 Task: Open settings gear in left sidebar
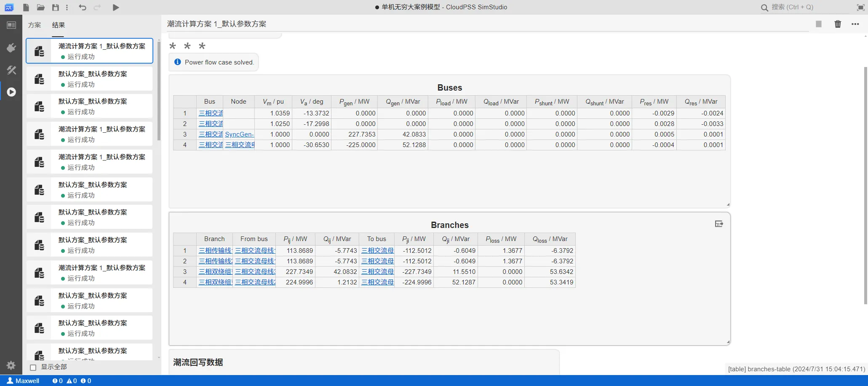point(11,365)
